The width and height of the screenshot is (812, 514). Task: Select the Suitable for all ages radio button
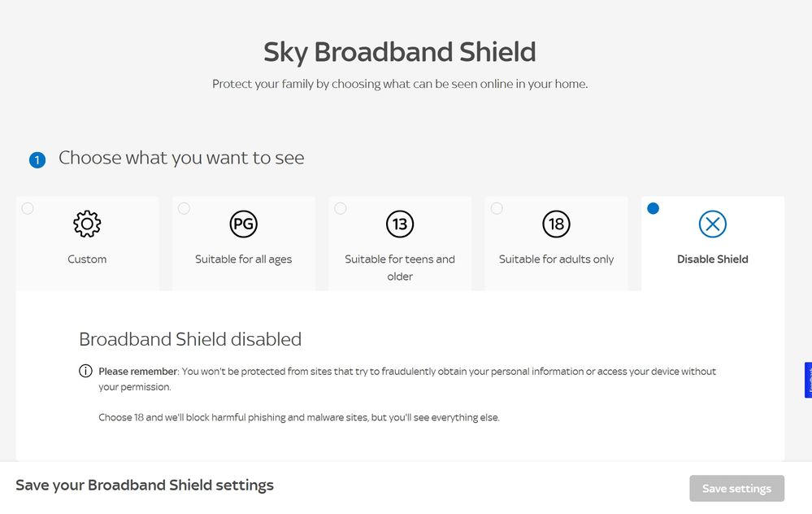click(x=184, y=208)
